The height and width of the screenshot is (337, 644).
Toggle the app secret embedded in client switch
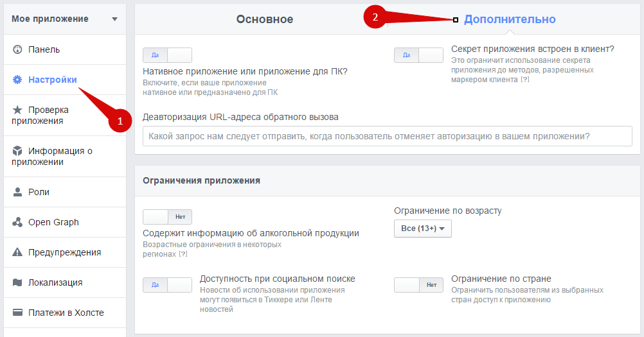coord(418,55)
